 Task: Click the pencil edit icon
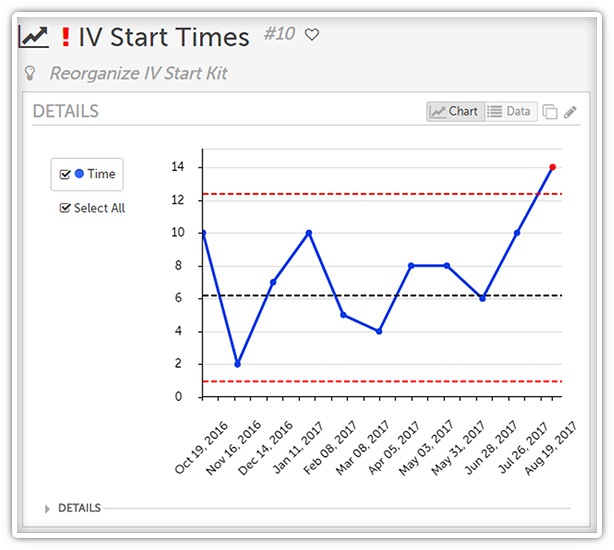[571, 112]
